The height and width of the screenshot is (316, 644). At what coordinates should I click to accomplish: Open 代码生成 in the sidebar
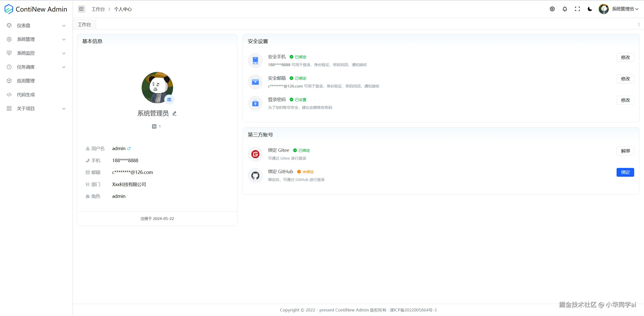click(x=26, y=95)
